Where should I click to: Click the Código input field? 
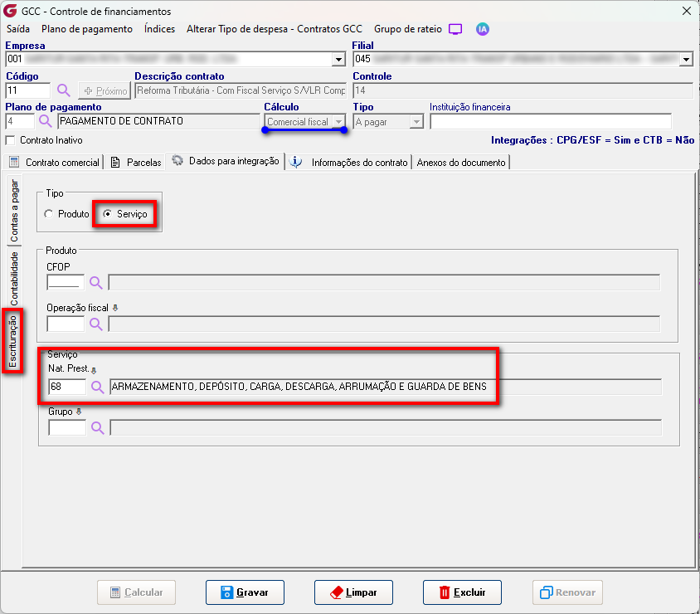27,90
